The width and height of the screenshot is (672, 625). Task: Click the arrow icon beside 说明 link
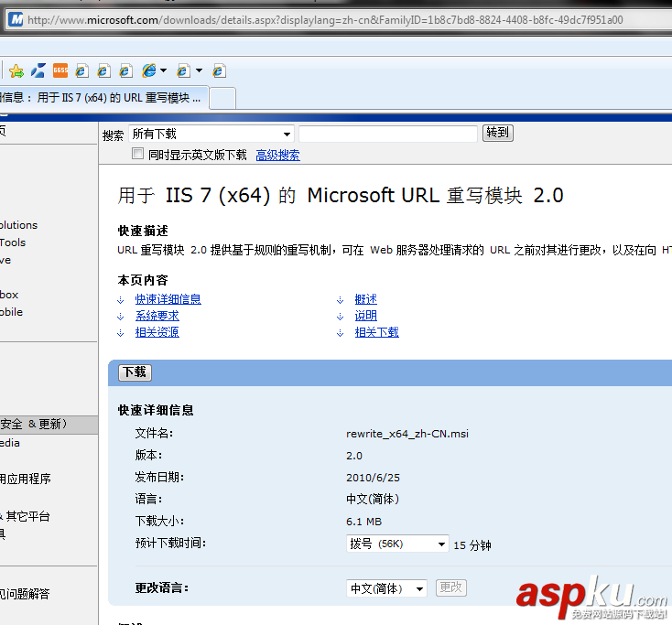click(341, 316)
